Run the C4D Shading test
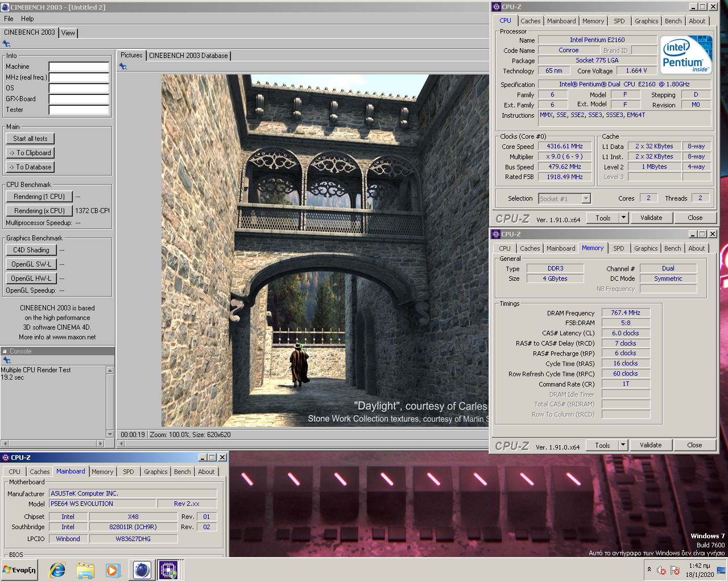 pos(31,250)
